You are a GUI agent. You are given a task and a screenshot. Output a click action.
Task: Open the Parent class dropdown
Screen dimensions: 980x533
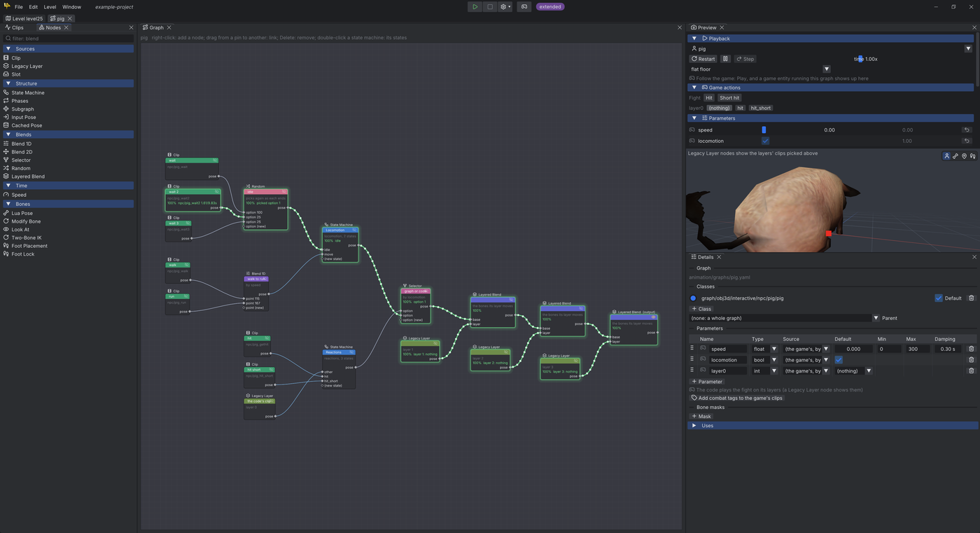pos(875,318)
